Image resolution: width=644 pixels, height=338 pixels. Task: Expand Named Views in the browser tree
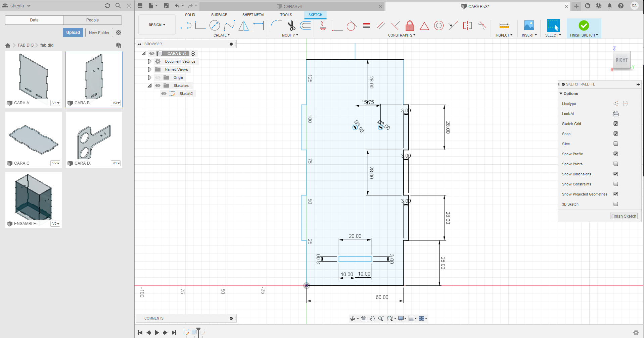149,69
